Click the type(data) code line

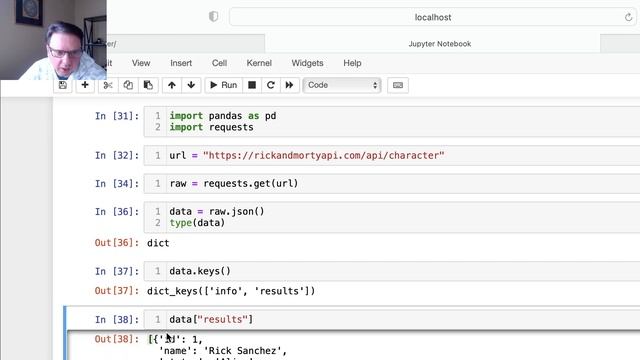(197, 223)
